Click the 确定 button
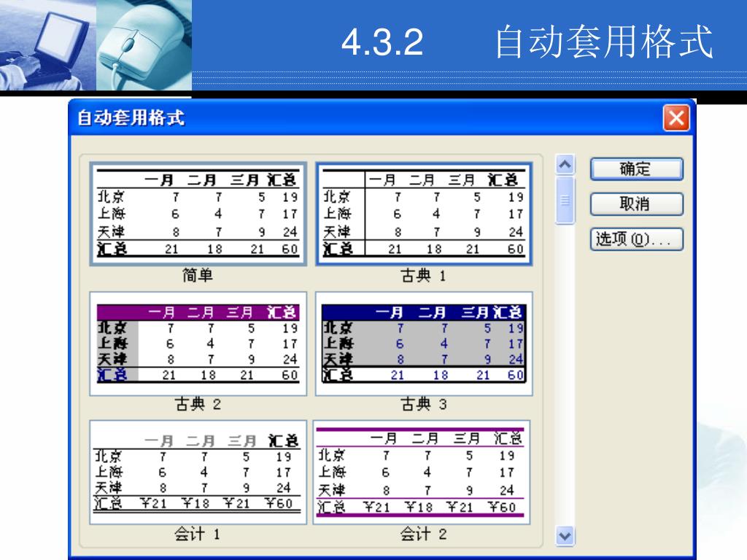Image resolution: width=747 pixels, height=560 pixels. tap(636, 169)
